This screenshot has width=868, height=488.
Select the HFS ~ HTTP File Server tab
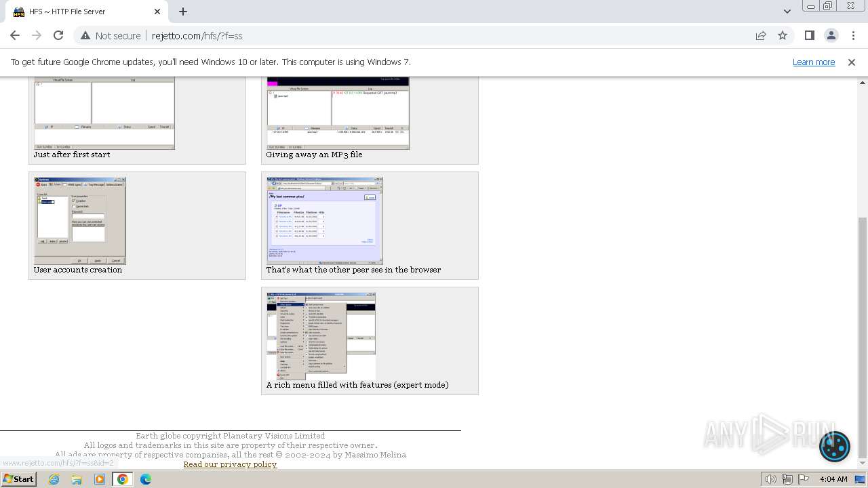tap(85, 12)
